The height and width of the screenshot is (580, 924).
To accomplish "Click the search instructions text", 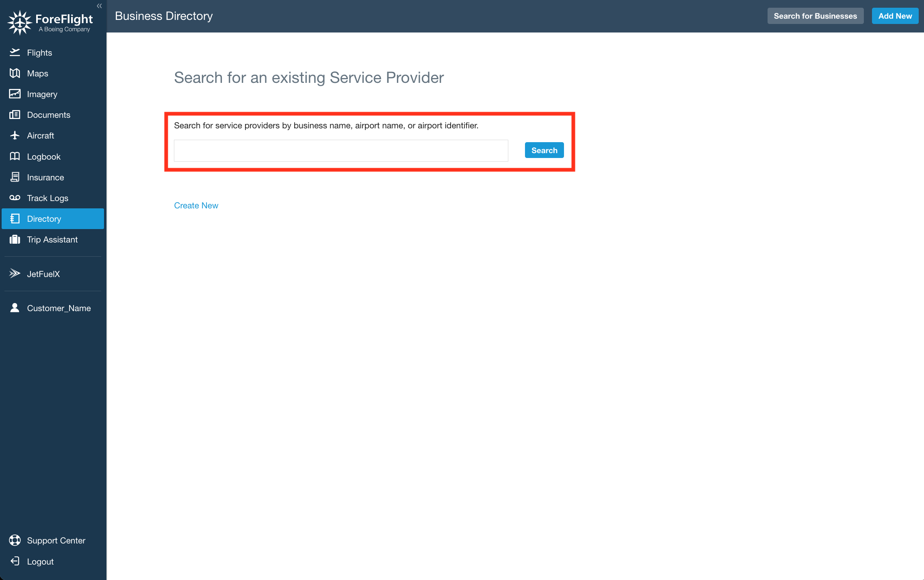I will coord(326,126).
